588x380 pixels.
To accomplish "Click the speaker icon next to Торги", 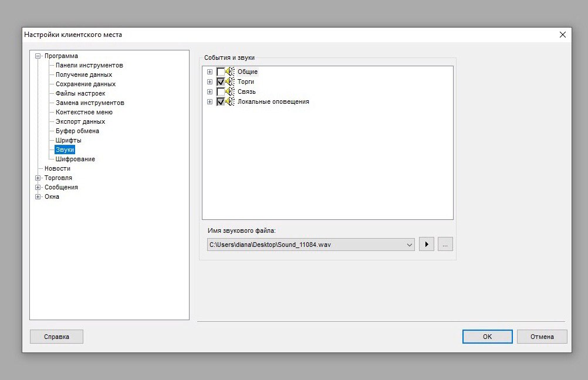I will coord(230,82).
